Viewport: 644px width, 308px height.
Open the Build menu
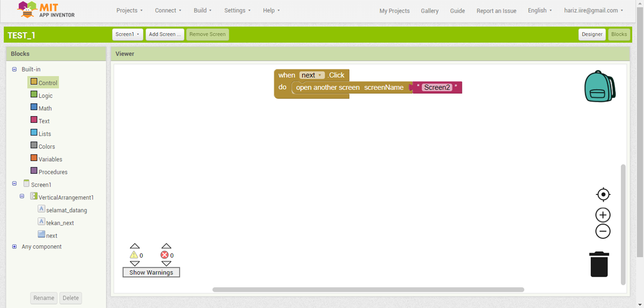click(x=202, y=11)
